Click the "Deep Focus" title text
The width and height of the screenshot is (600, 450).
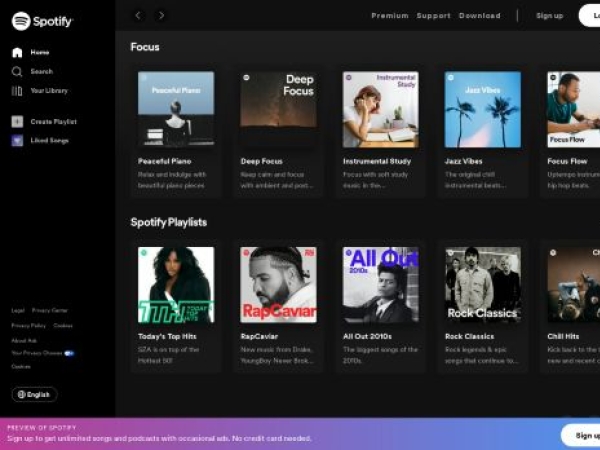tap(262, 161)
